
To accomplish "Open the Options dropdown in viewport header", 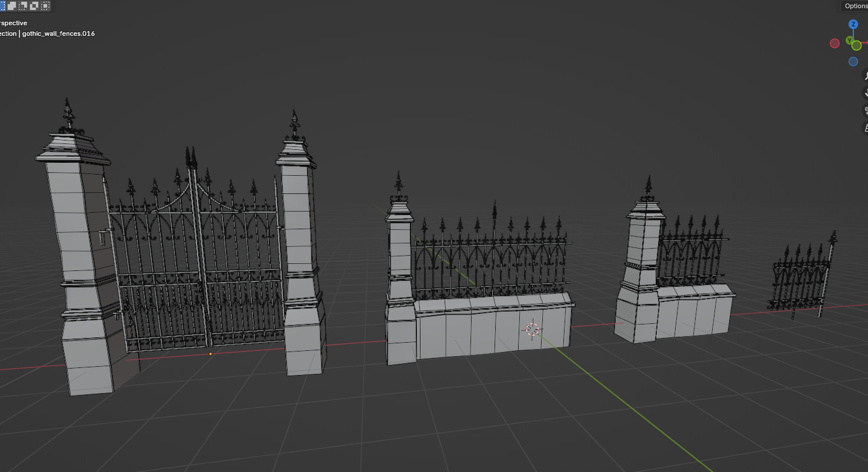I will click(x=854, y=6).
